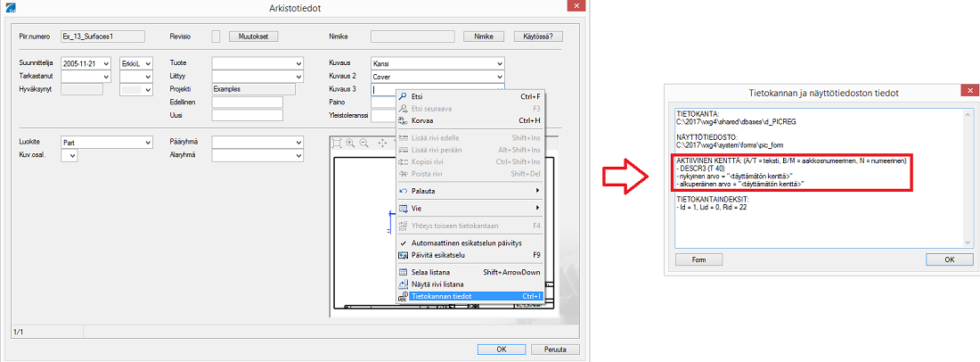
Task: Toggle Automaattinen esikatselun päivitys checkmark
Action: pos(403,243)
